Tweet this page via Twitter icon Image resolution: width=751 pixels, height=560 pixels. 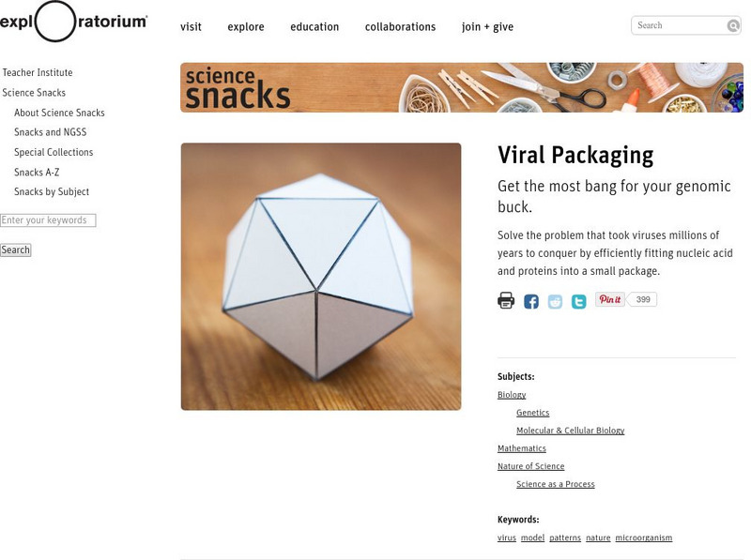(579, 301)
